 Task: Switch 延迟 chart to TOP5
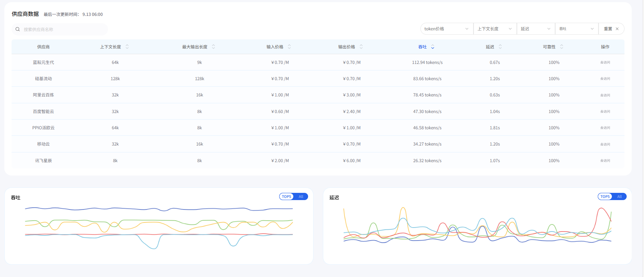click(x=605, y=196)
